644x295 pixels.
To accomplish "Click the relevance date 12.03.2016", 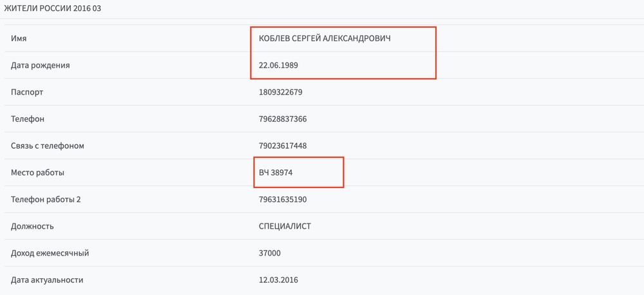I will pos(278,280).
